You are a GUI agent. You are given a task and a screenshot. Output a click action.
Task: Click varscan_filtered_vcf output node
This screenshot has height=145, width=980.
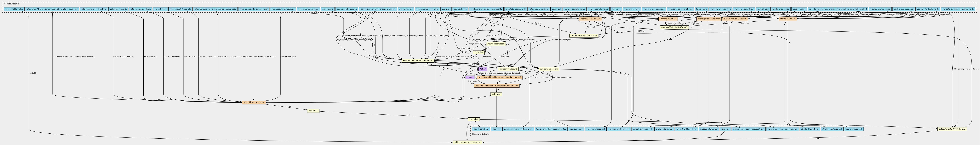595,129
